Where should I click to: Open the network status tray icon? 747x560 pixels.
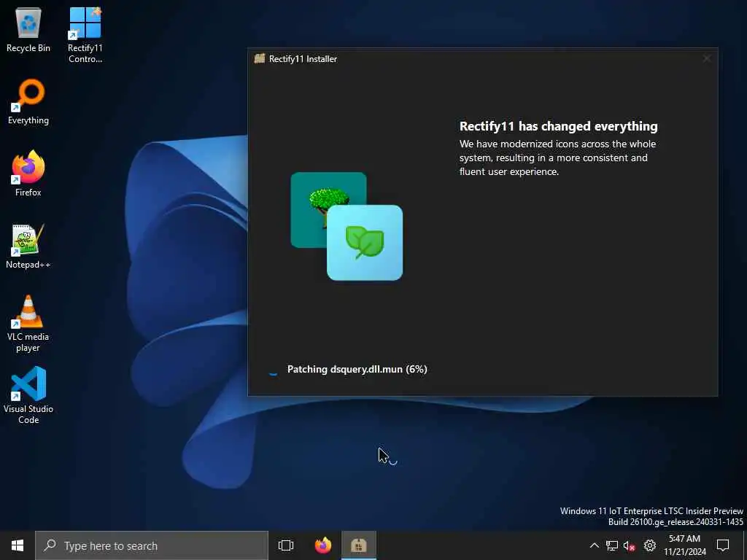(612, 545)
